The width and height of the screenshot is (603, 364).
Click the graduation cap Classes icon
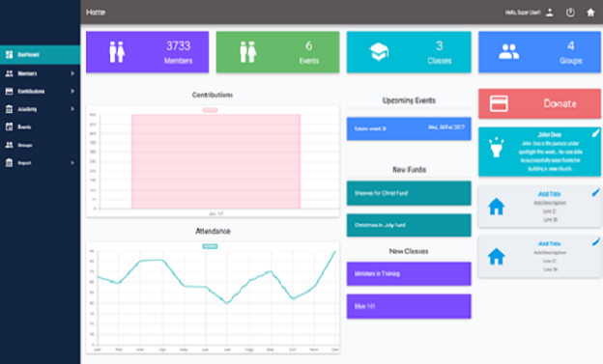tap(379, 51)
